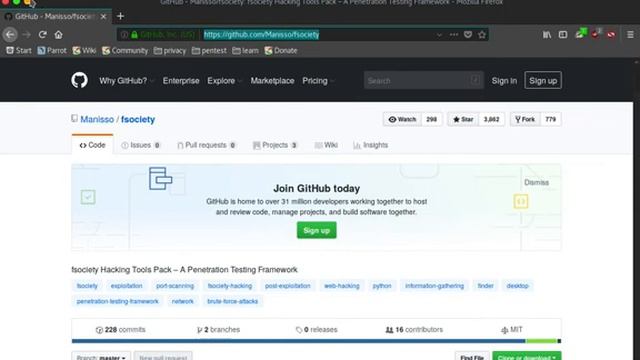Star the repository with Star button
The height and width of the screenshot is (360, 640).
tap(463, 119)
